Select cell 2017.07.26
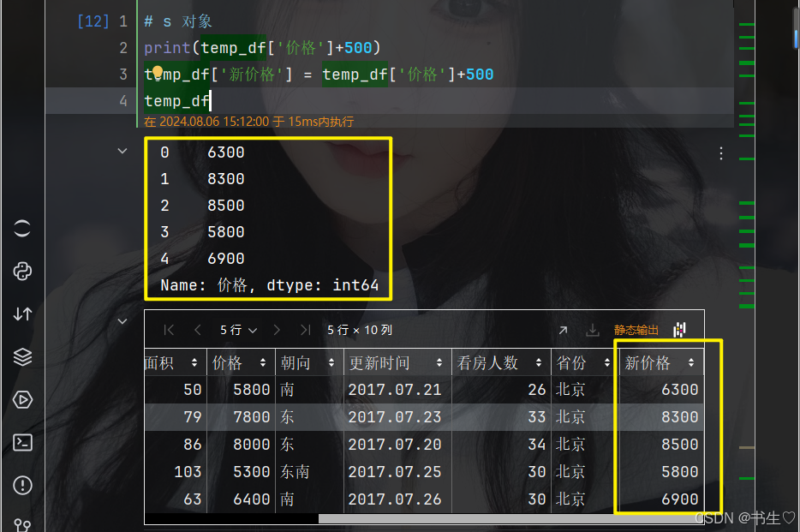The width and height of the screenshot is (800, 532). [x=397, y=499]
